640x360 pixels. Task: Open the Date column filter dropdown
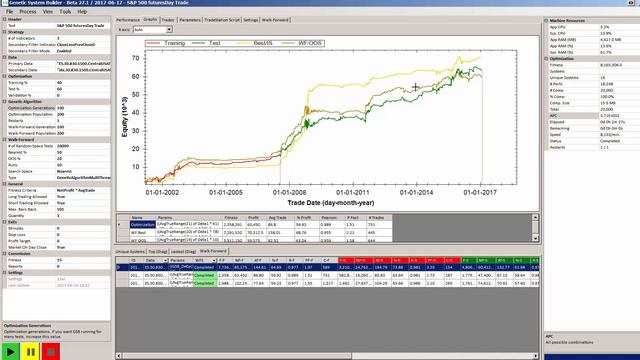tap(165, 260)
